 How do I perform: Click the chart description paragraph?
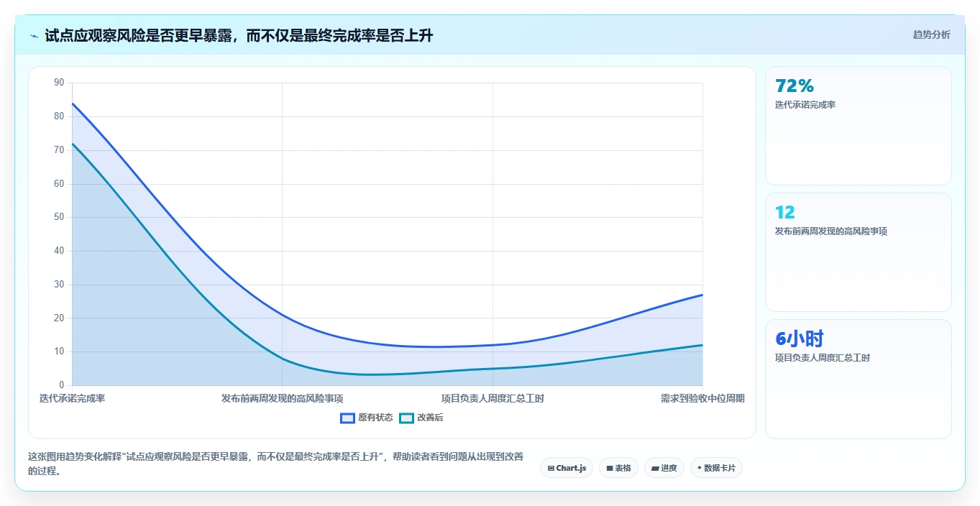click(276, 464)
